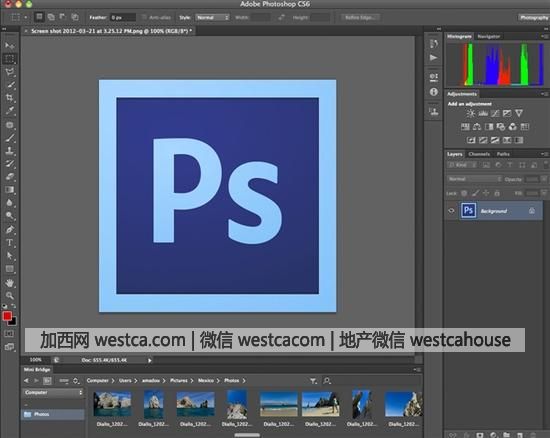Select the Type tool
550x438 pixels.
tap(9, 243)
